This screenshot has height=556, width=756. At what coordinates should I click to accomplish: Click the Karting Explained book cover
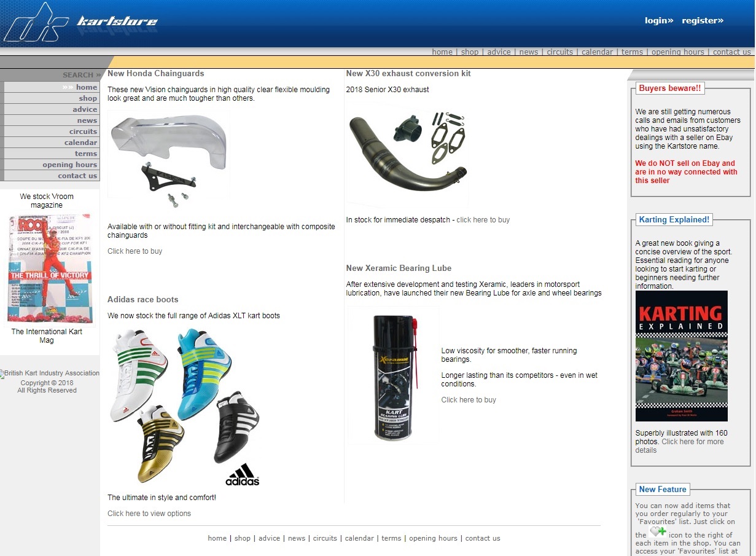pos(681,356)
